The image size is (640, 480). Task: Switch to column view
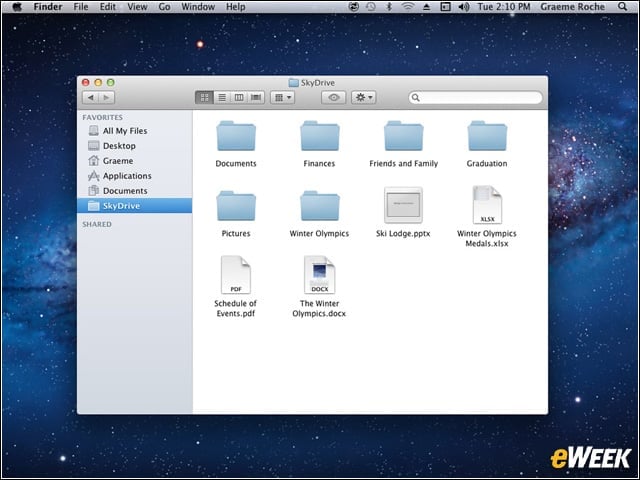tap(239, 98)
